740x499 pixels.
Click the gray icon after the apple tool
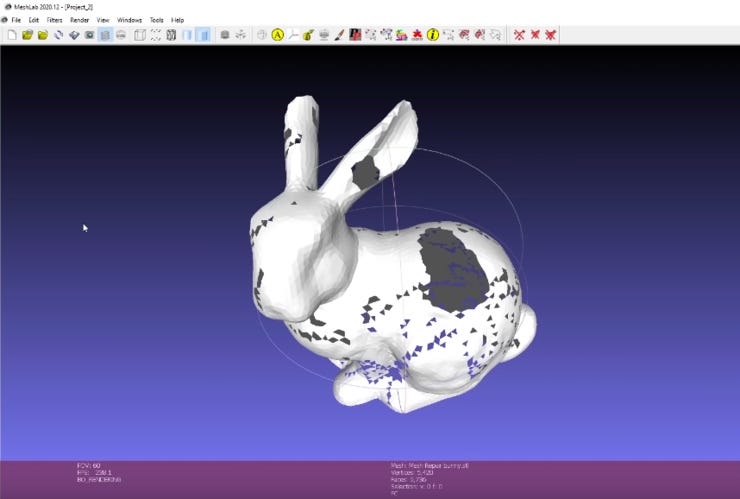(324, 34)
